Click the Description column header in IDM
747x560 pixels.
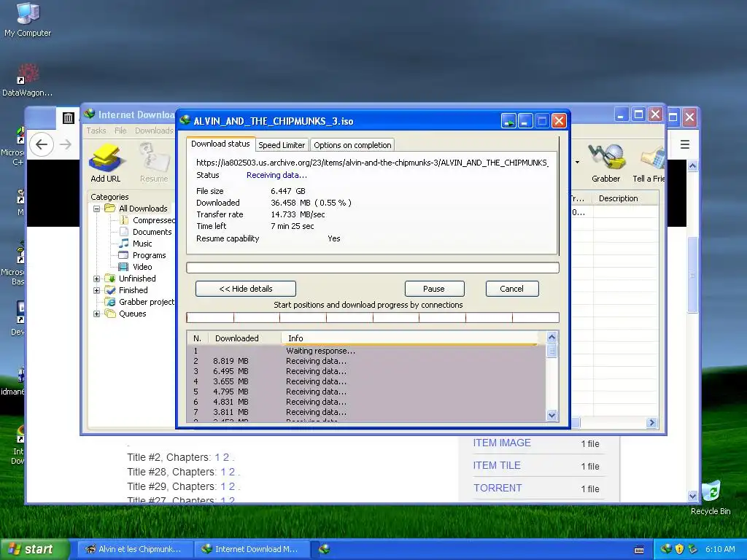[619, 198]
